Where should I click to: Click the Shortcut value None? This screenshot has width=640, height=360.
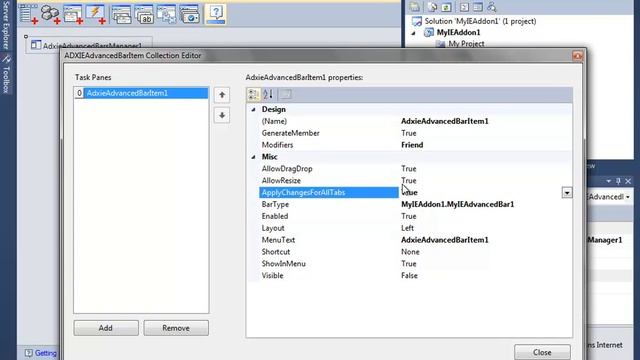410,251
